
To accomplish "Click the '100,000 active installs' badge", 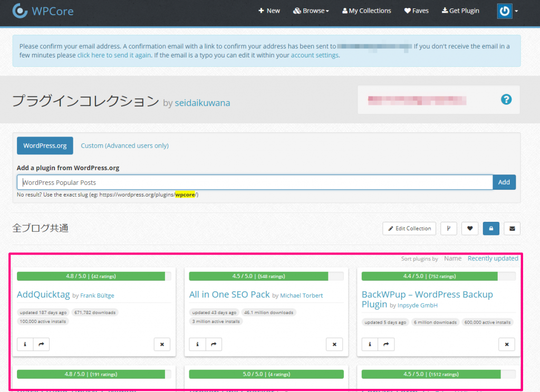I will tap(43, 321).
